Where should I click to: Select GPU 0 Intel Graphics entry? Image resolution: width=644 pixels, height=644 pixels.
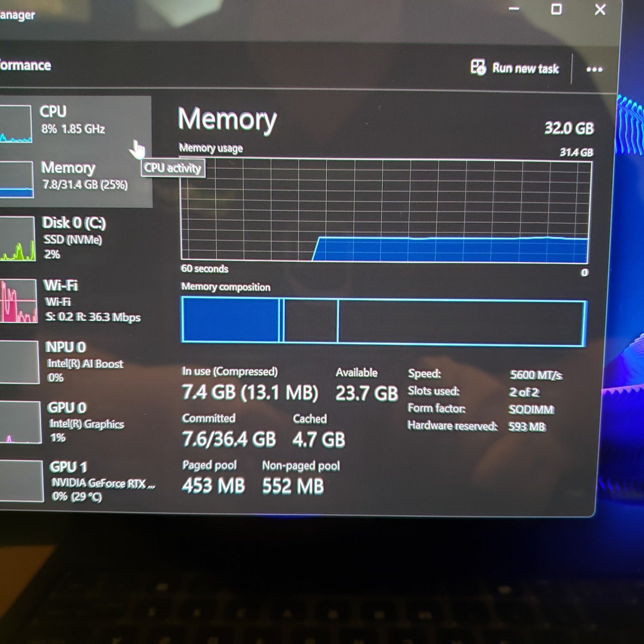click(x=79, y=422)
